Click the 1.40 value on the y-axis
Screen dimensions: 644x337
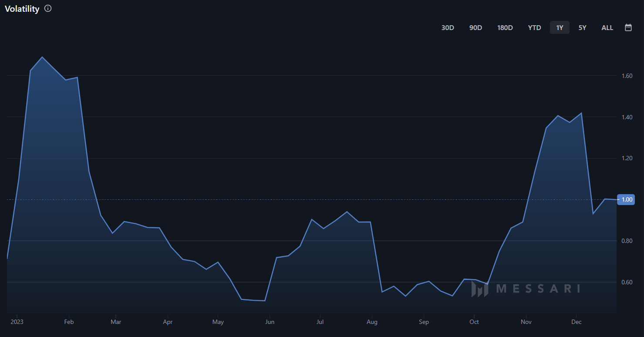click(627, 117)
